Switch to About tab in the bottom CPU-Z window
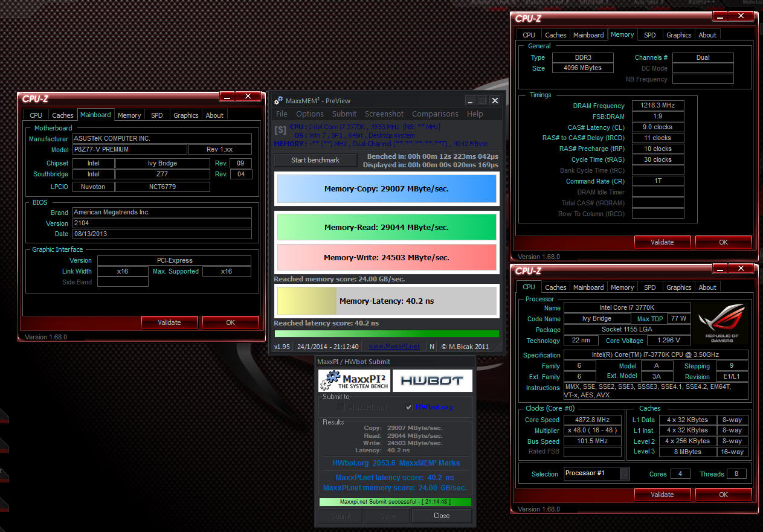This screenshot has height=532, width=763. click(707, 287)
